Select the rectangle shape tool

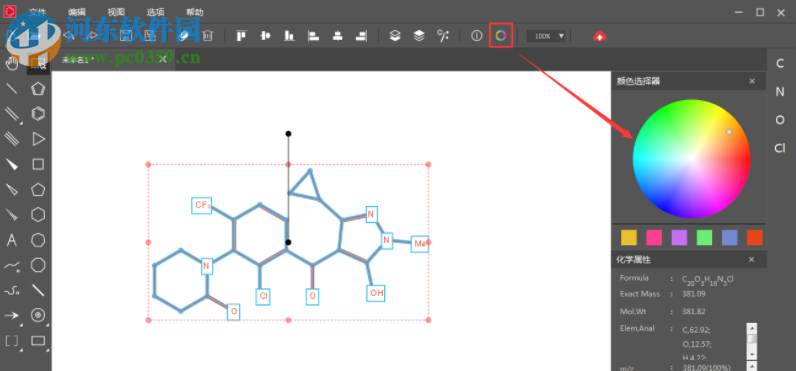tap(38, 341)
